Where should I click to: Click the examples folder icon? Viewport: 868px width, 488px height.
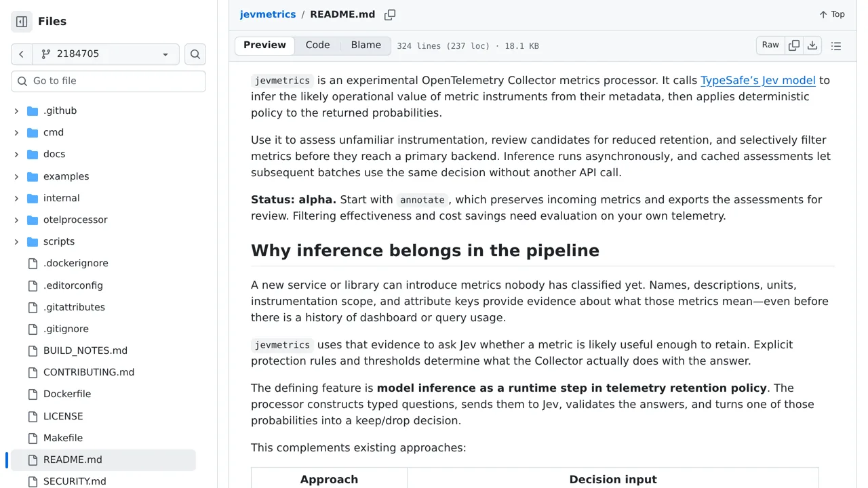pos(33,176)
